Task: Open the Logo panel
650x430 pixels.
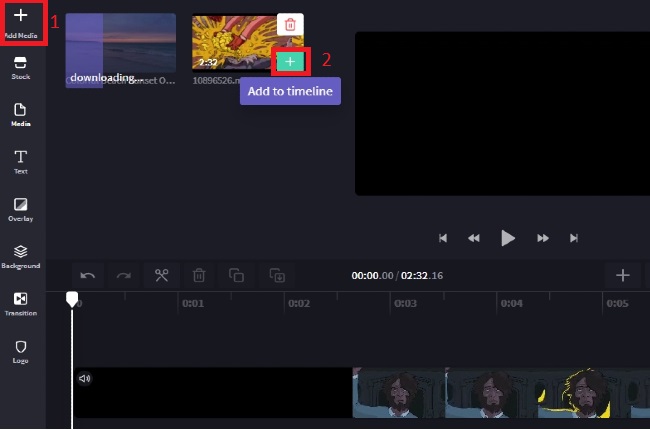Action: point(20,352)
